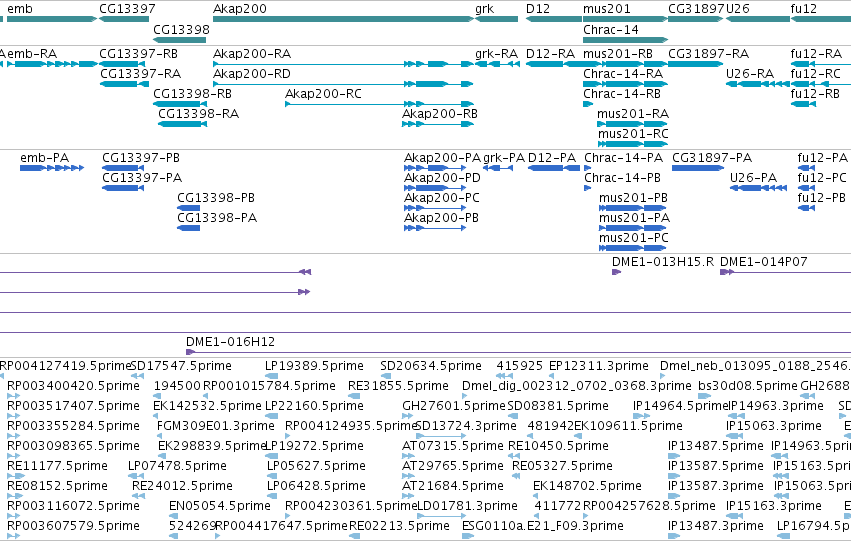Click the Akap200-RA transcript
Viewport: 851px width, 541px height.
point(344,64)
